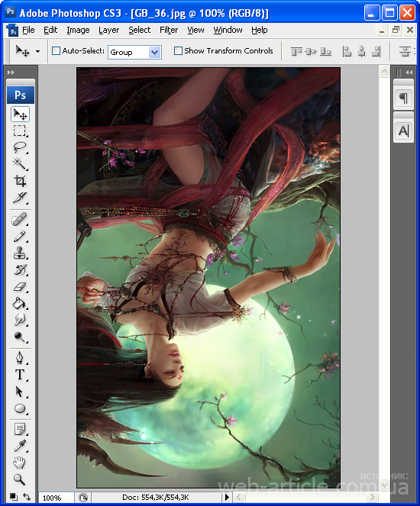Select the Eyedropper tool

(x=20, y=446)
